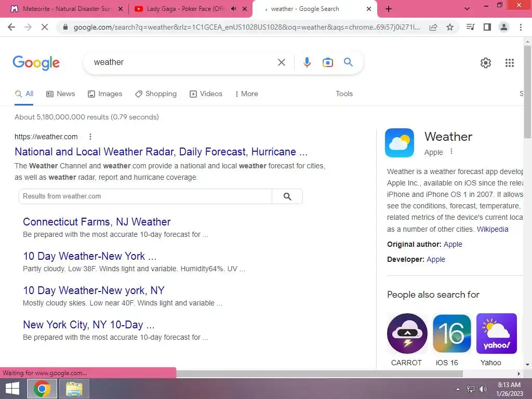Screen dimensions: 532x399
Task: Open Chrome side panel
Action: 487,27
